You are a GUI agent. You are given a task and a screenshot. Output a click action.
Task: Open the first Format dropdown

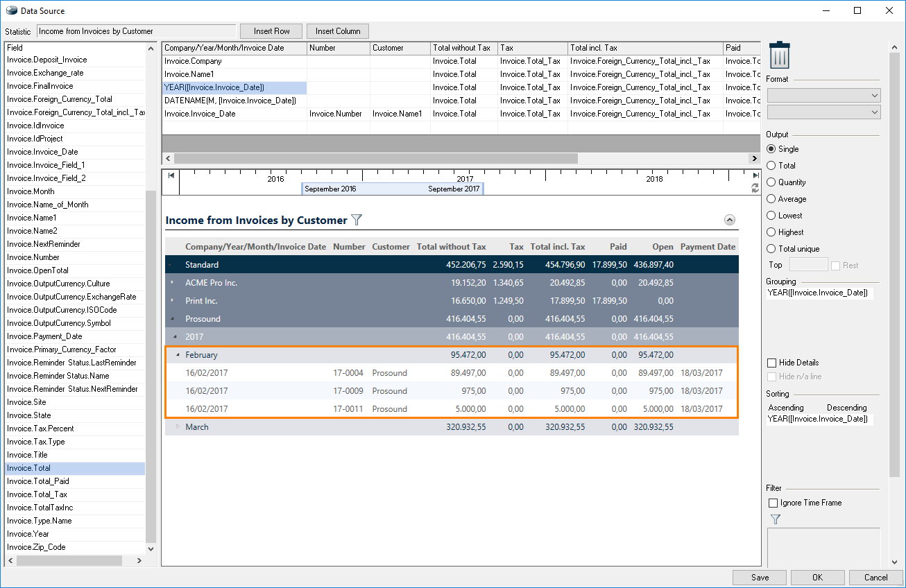coord(823,95)
